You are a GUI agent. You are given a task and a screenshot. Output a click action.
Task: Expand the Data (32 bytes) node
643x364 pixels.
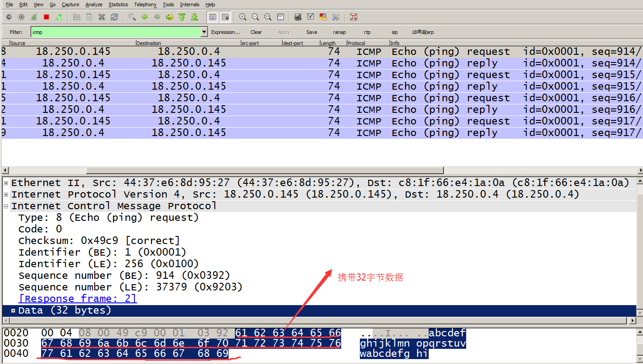[x=13, y=310]
